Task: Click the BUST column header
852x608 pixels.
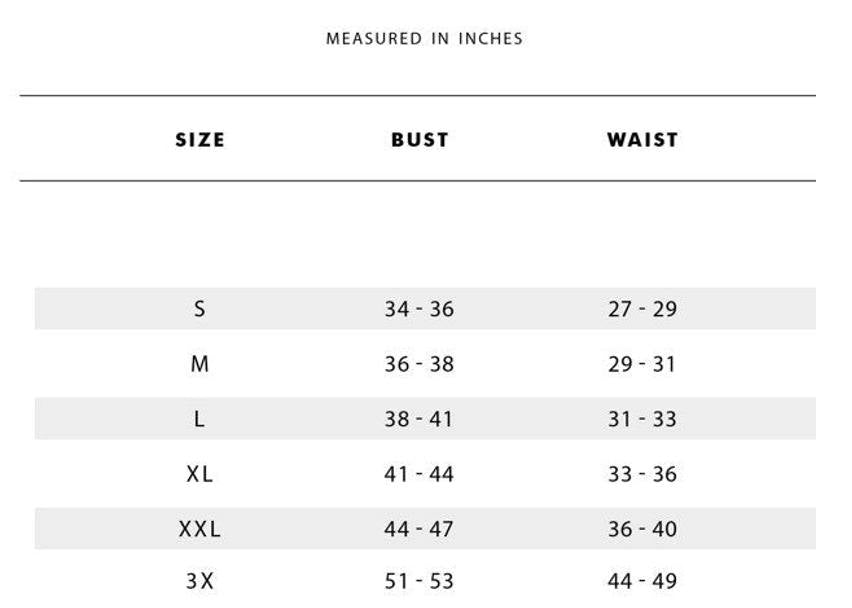Action: [419, 140]
